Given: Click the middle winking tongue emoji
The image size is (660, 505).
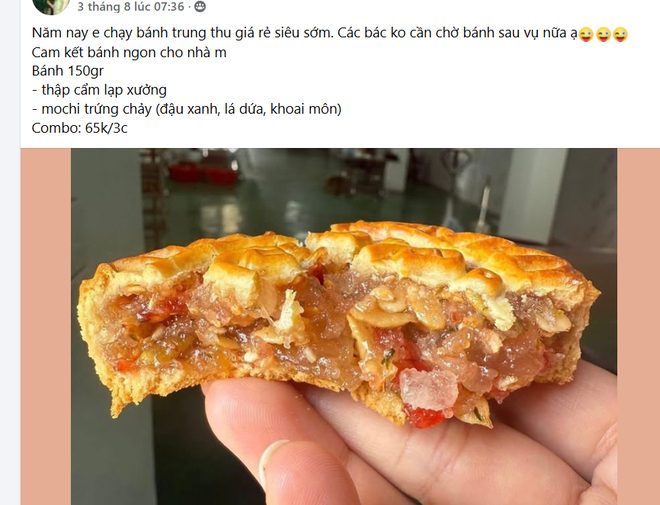Looking at the screenshot, I should click(x=603, y=34).
